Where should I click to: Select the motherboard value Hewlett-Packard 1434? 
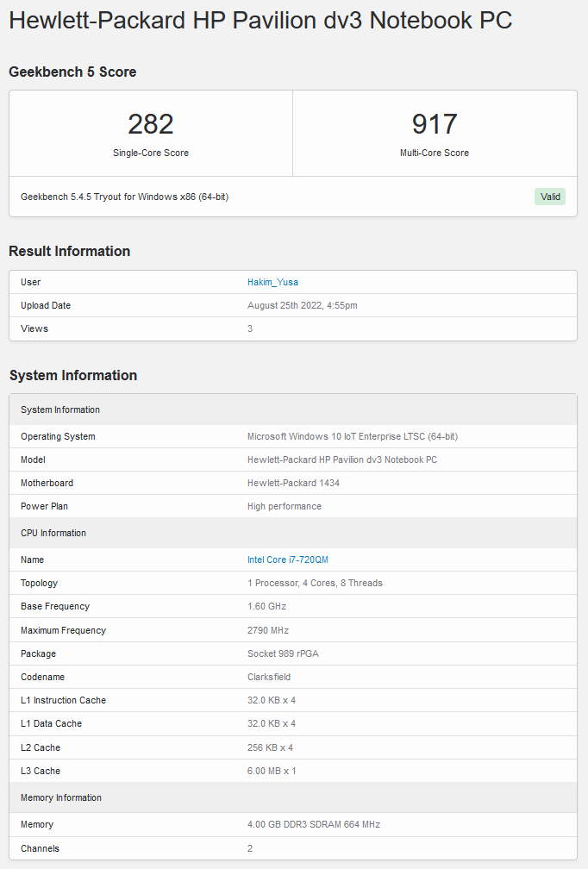[293, 484]
